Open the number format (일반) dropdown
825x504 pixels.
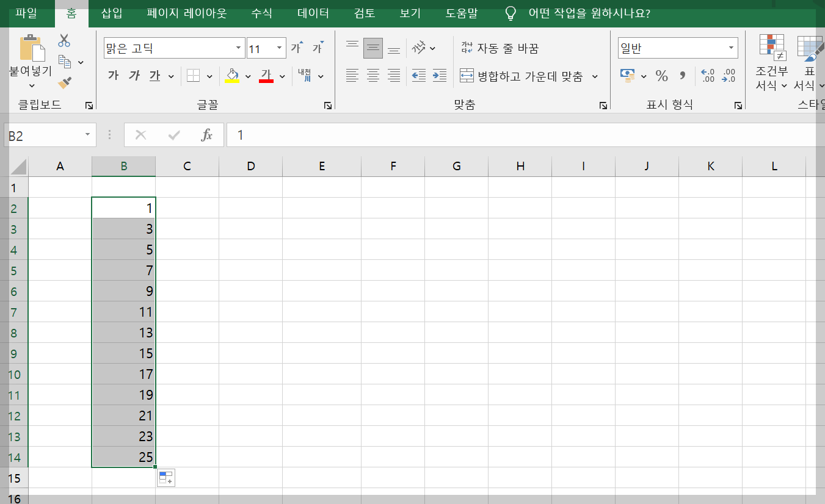pyautogui.click(x=730, y=47)
